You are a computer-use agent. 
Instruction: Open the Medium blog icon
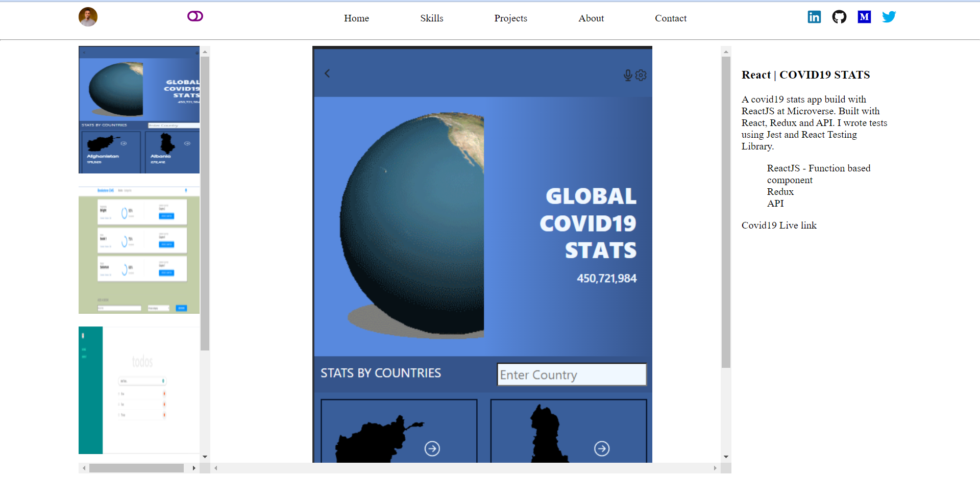pos(864,17)
